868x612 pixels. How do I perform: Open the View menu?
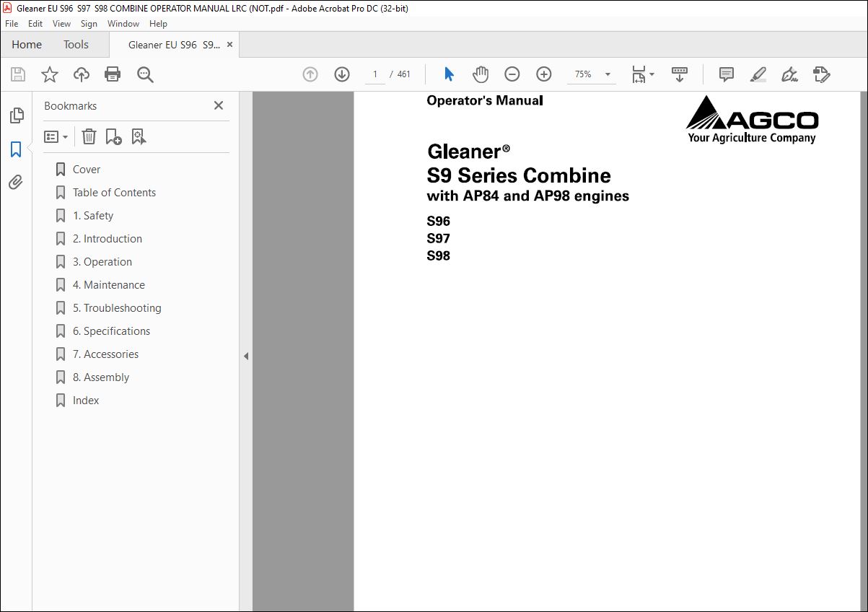62,24
